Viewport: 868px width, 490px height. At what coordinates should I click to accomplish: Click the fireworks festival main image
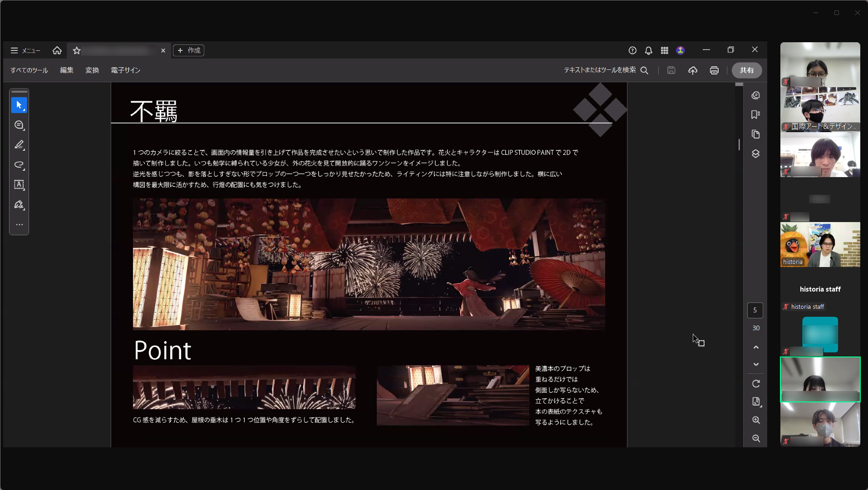(369, 264)
